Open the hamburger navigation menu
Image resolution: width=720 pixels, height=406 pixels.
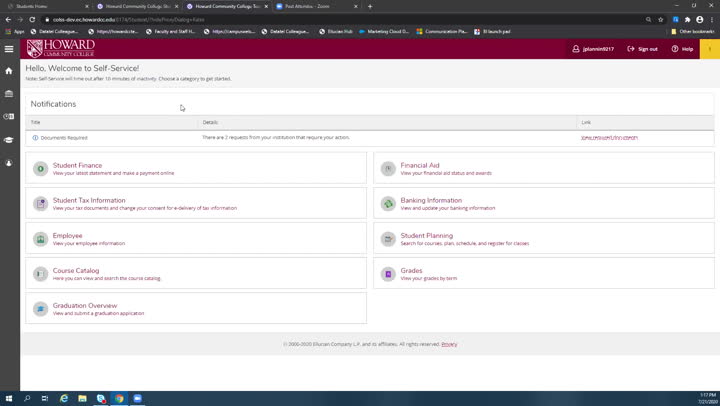click(9, 49)
